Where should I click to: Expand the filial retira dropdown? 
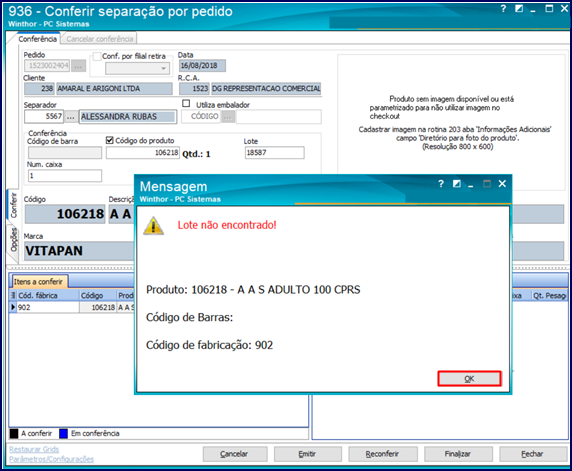point(163,68)
